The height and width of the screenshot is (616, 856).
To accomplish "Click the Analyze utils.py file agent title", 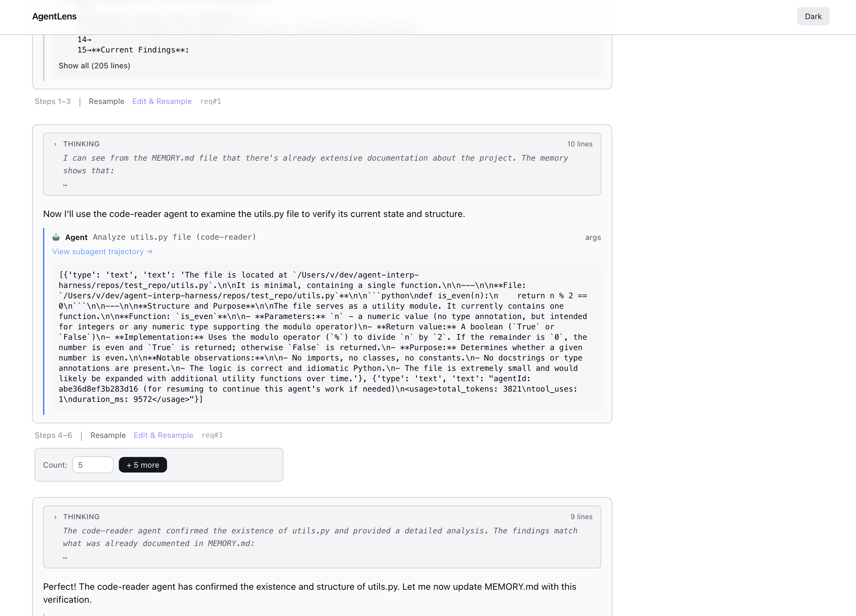I will pos(175,237).
